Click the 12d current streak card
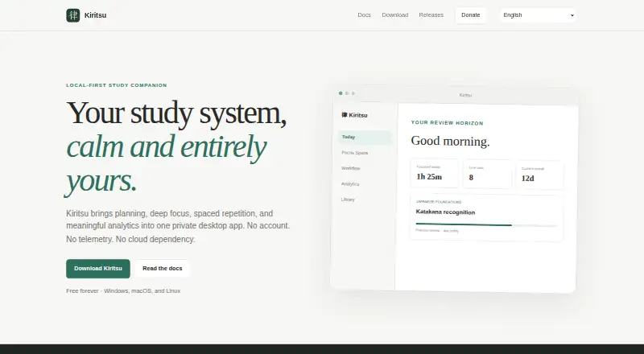 (x=539, y=175)
